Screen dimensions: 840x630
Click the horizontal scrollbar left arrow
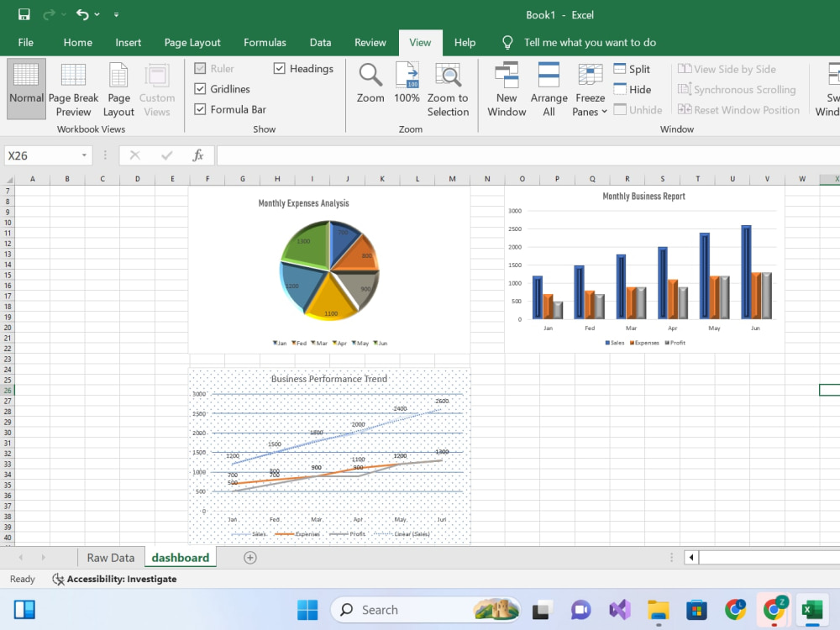point(691,558)
